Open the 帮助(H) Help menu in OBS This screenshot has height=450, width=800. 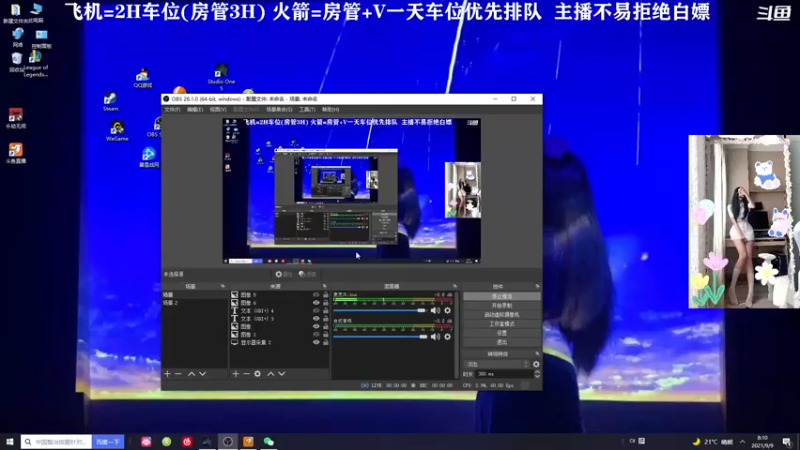(x=331, y=109)
